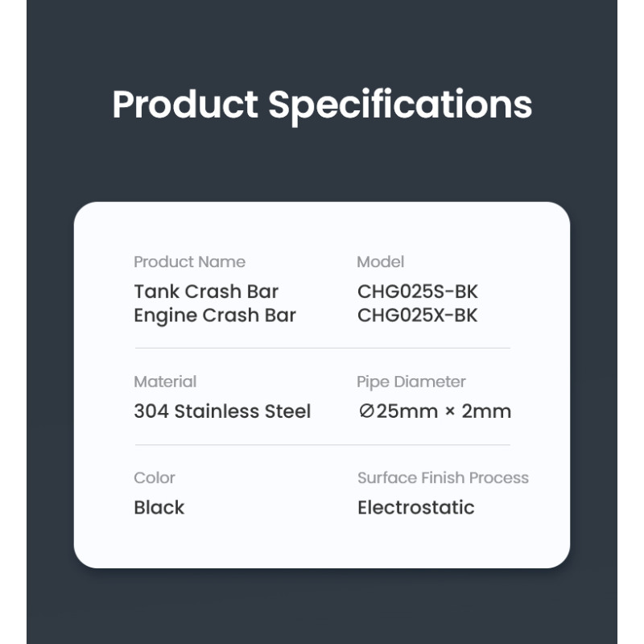Click the divider line below Engine Crash Bar

pyautogui.click(x=322, y=348)
